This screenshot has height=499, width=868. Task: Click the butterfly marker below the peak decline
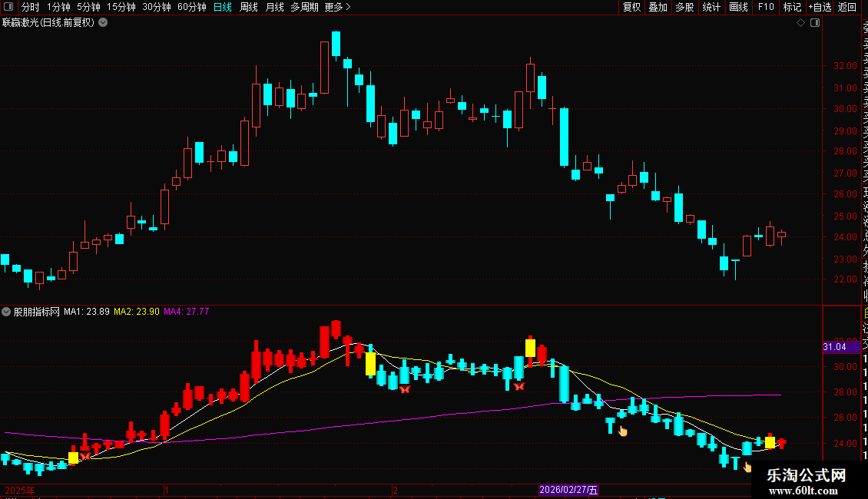(405, 389)
